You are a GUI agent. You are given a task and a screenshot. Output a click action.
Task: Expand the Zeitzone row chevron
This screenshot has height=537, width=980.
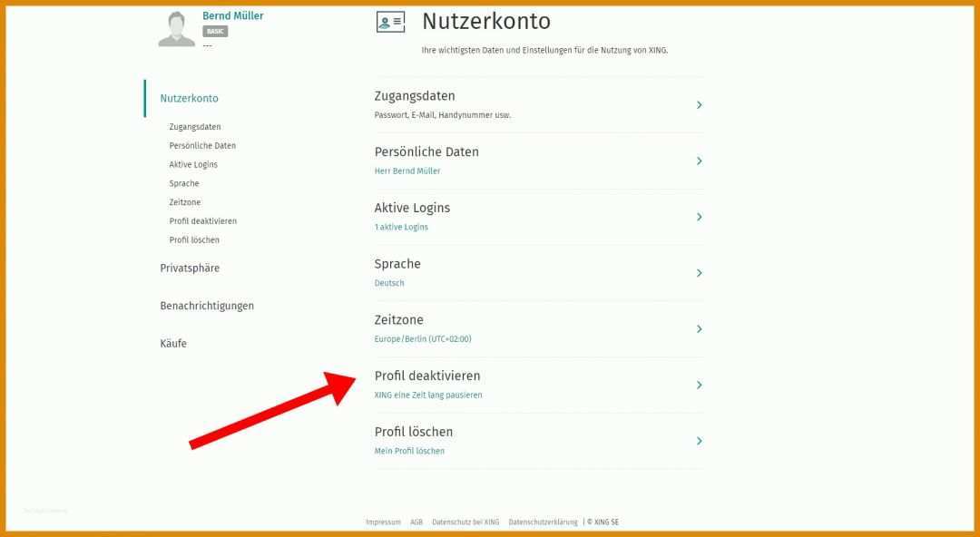click(x=700, y=329)
